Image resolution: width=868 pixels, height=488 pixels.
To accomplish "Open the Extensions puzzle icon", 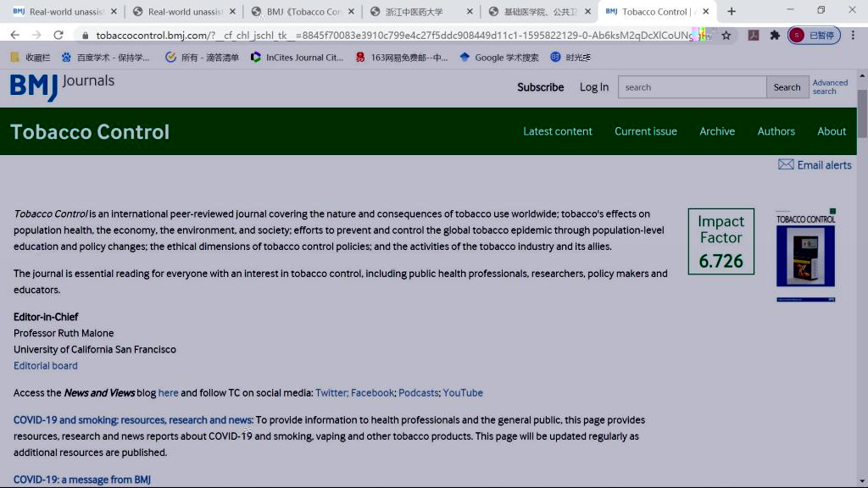I will point(775,36).
